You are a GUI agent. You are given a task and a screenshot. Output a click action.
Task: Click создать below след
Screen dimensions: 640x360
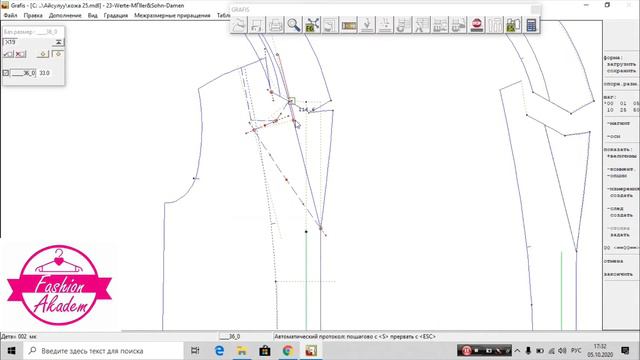[x=621, y=215]
